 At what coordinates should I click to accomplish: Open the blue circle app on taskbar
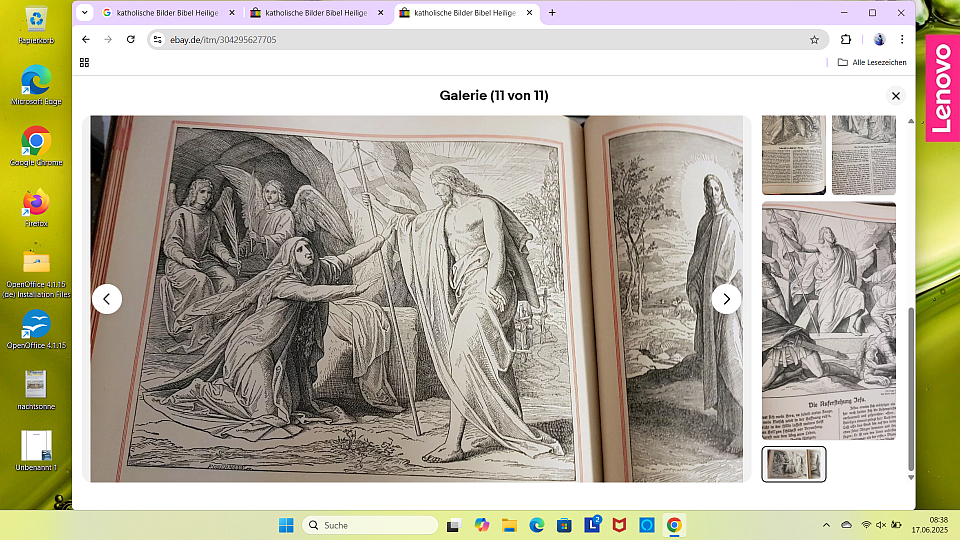(x=647, y=525)
